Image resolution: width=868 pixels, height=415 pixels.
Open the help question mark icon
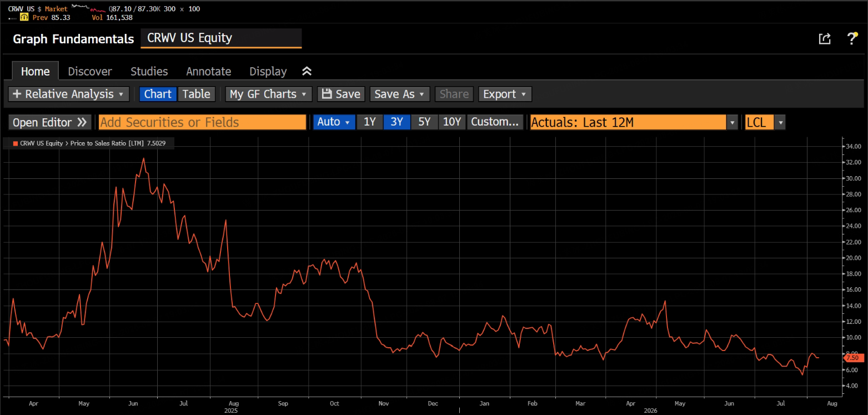852,38
